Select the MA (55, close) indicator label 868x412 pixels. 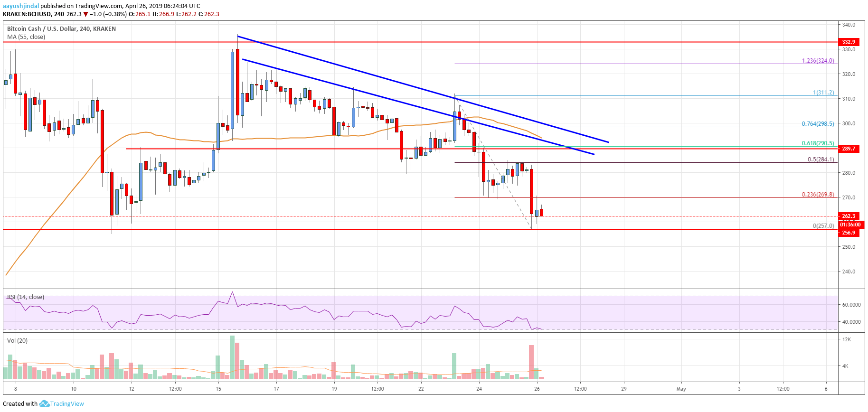pyautogui.click(x=26, y=37)
